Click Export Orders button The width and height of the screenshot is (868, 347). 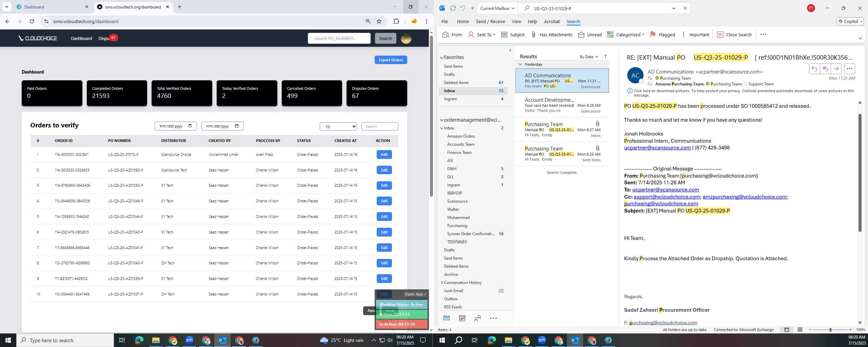click(391, 60)
